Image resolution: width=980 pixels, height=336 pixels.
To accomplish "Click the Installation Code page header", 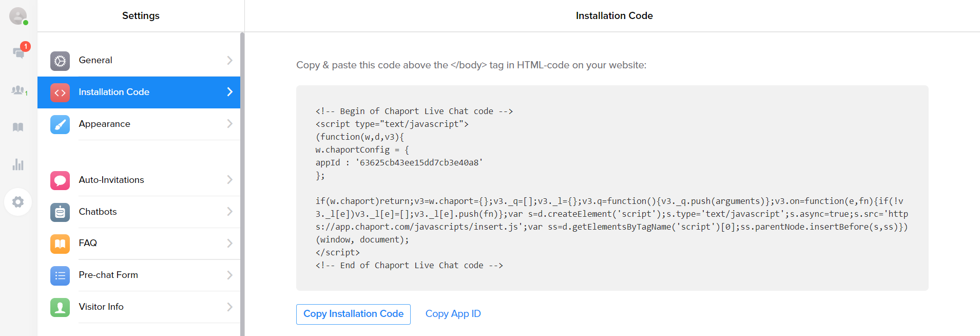I will tap(614, 16).
